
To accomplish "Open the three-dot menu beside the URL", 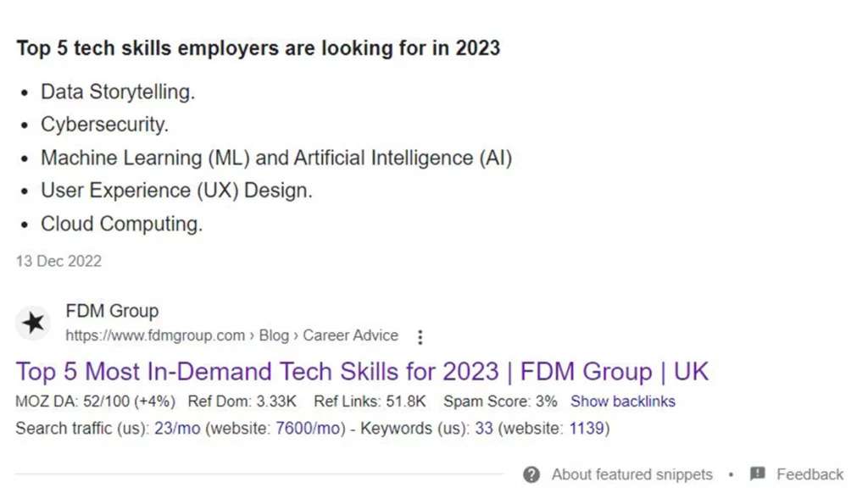I will pos(420,337).
